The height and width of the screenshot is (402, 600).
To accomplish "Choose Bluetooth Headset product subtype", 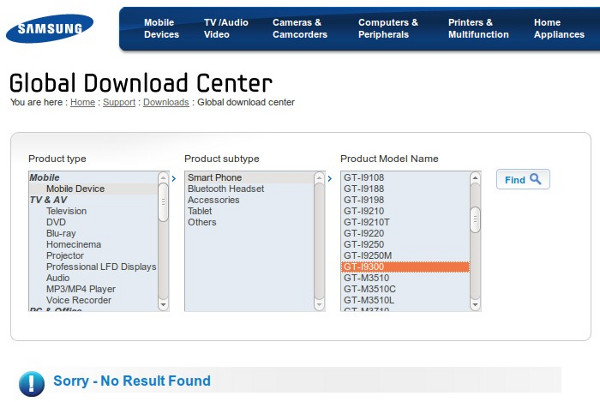I will [225, 189].
